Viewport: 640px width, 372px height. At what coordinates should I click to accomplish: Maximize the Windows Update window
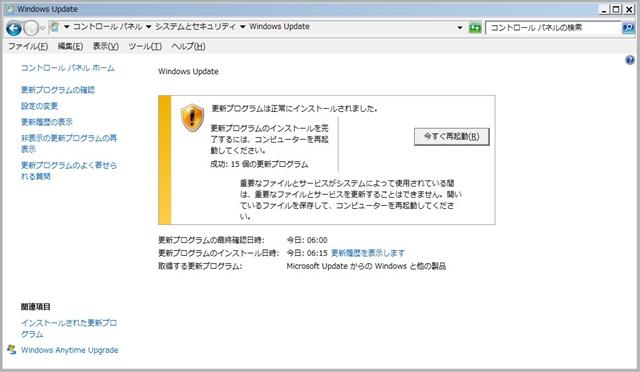coord(616,9)
